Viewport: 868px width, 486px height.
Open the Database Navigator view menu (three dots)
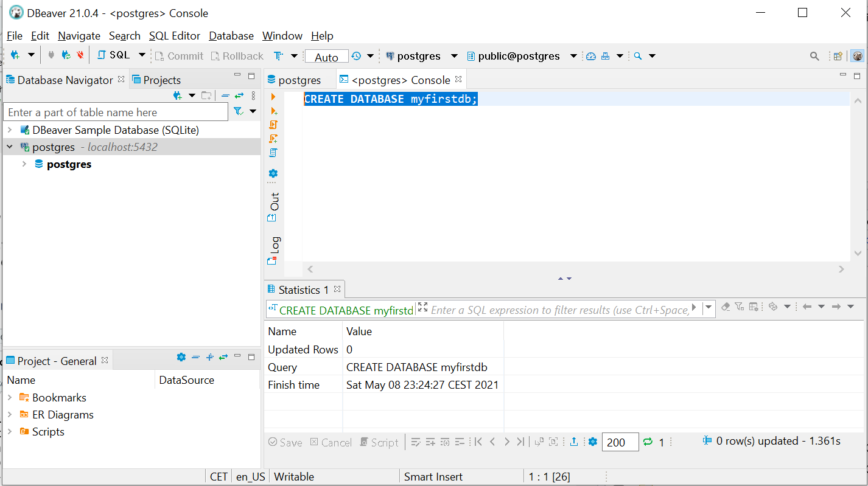(254, 95)
